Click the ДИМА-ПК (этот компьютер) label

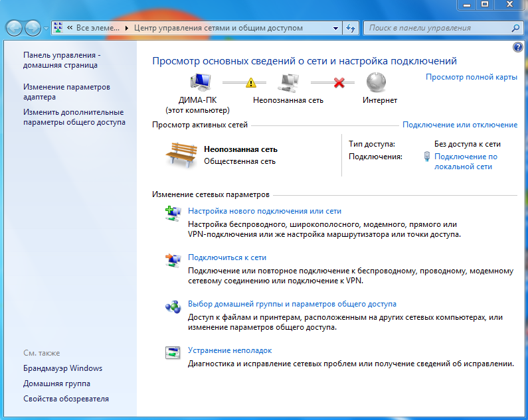197,105
